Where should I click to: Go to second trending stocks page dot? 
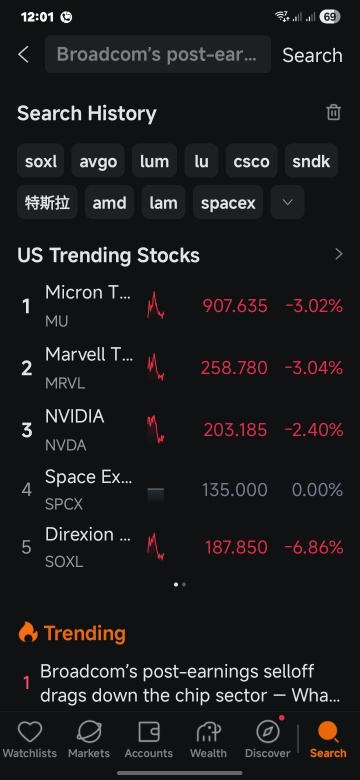tap(184, 585)
